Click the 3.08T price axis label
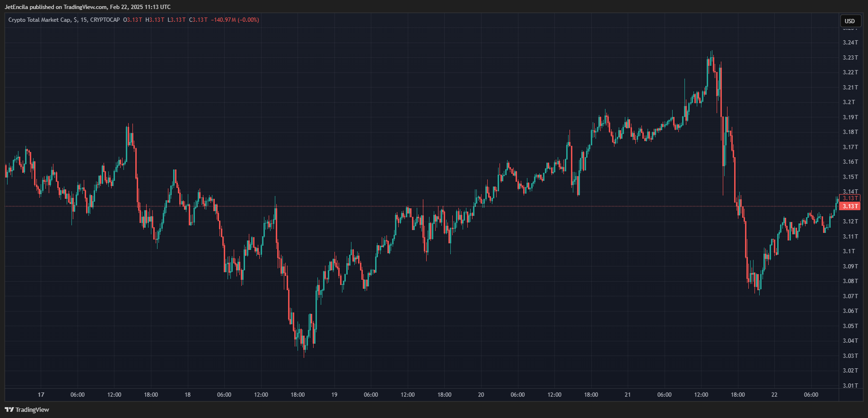This screenshot has height=418, width=868. pyautogui.click(x=850, y=281)
